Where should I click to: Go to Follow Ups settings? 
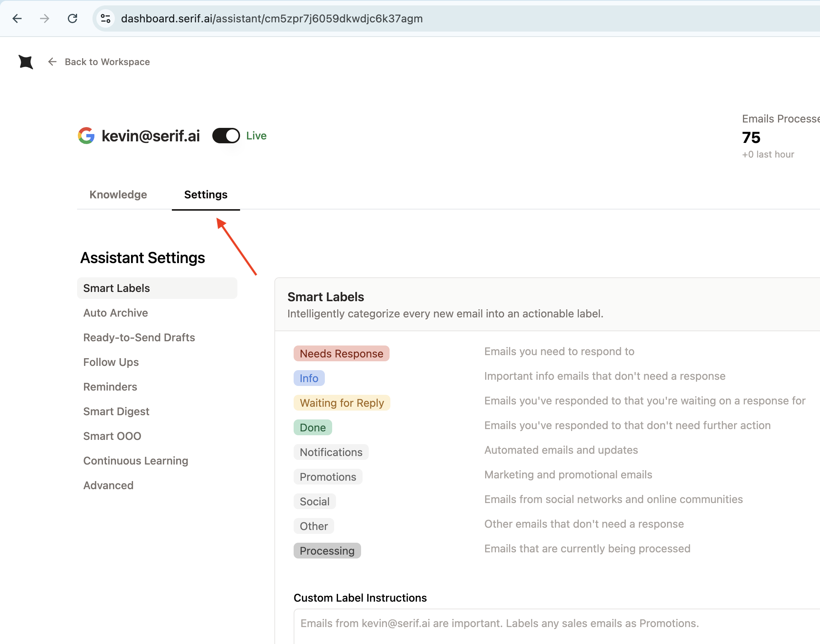[111, 362]
